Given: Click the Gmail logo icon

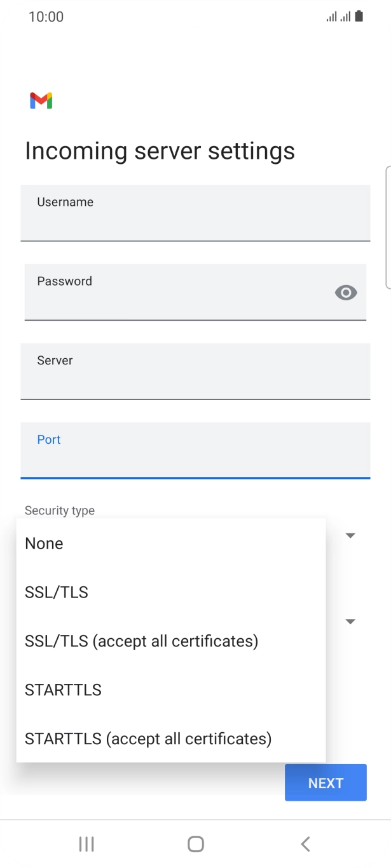Looking at the screenshot, I should (40, 100).
